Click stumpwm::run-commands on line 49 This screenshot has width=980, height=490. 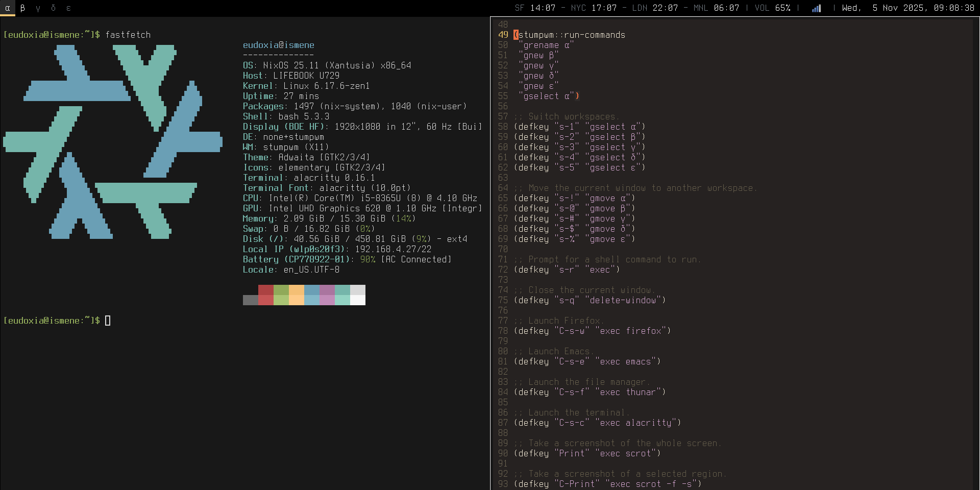coord(572,35)
